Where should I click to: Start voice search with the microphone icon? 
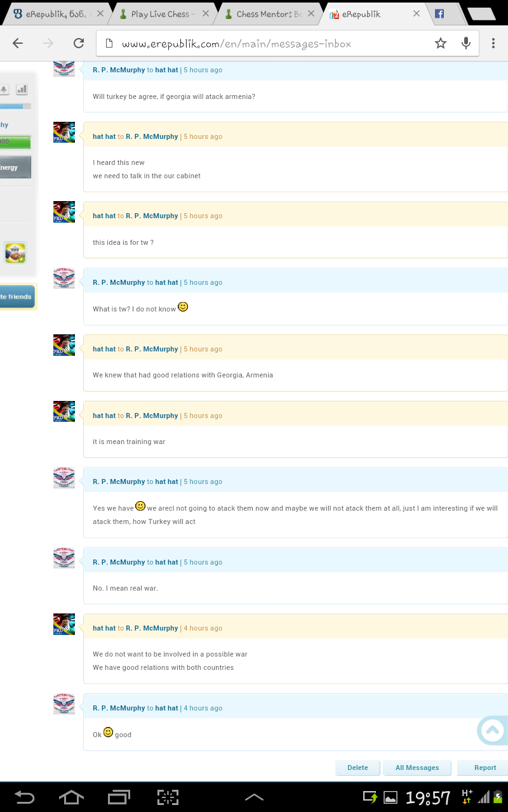[465, 43]
